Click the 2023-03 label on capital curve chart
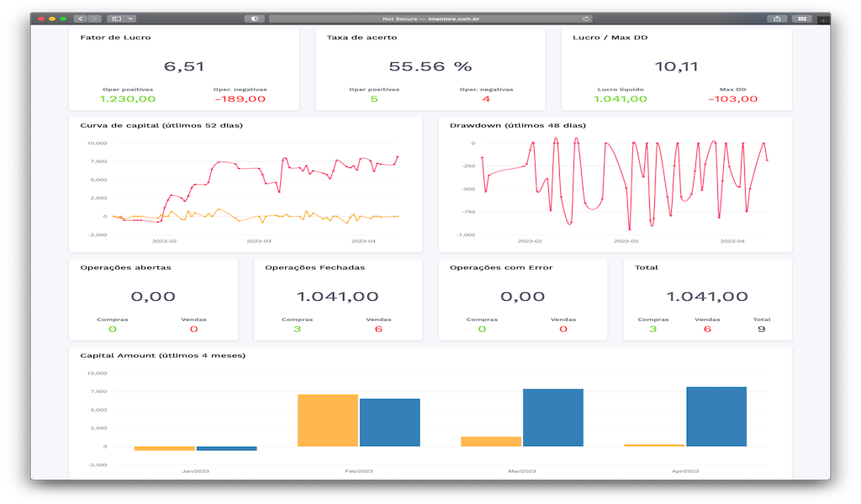 pyautogui.click(x=259, y=241)
